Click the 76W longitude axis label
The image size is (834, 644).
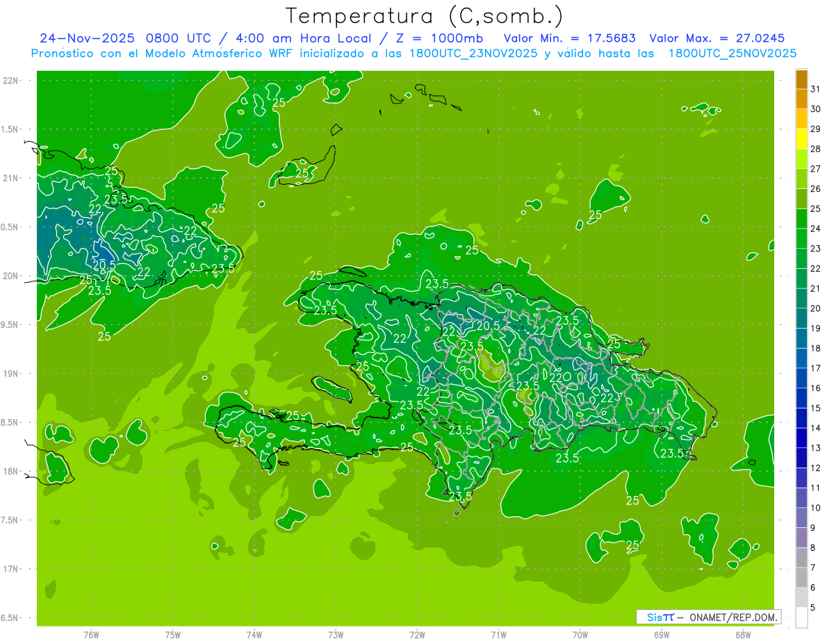point(91,634)
